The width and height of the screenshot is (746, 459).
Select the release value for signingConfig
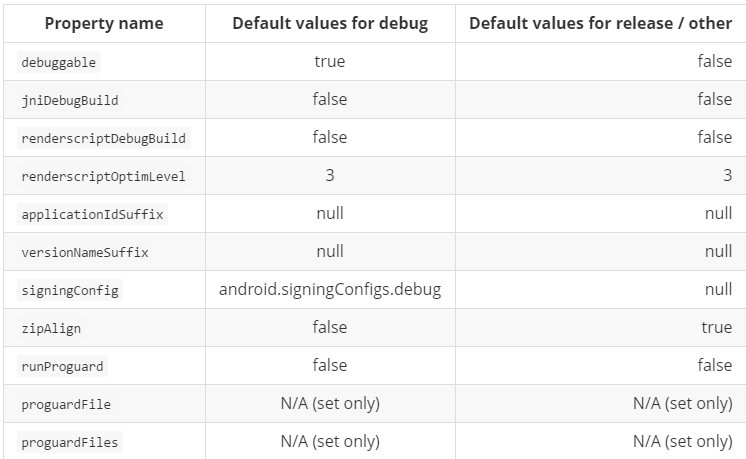tap(718, 289)
